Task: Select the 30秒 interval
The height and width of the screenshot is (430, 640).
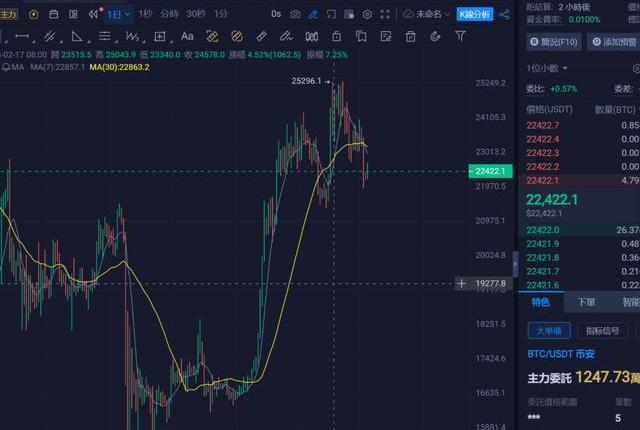Action: click(x=197, y=15)
